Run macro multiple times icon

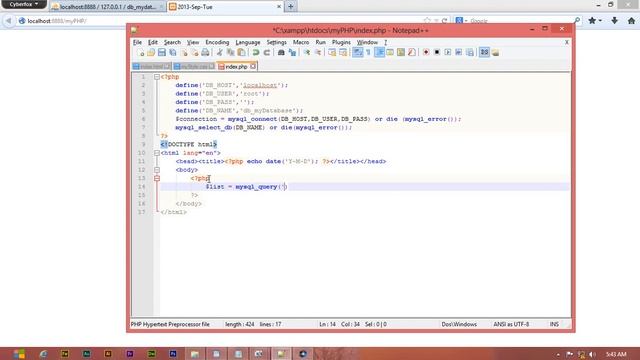click(459, 53)
